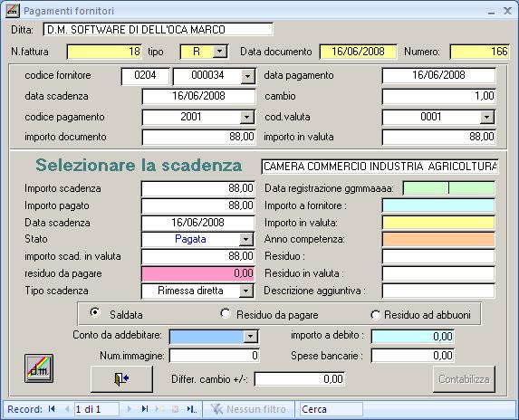Click the data pagamento field
The width and height of the screenshot is (519, 420).
point(438,76)
